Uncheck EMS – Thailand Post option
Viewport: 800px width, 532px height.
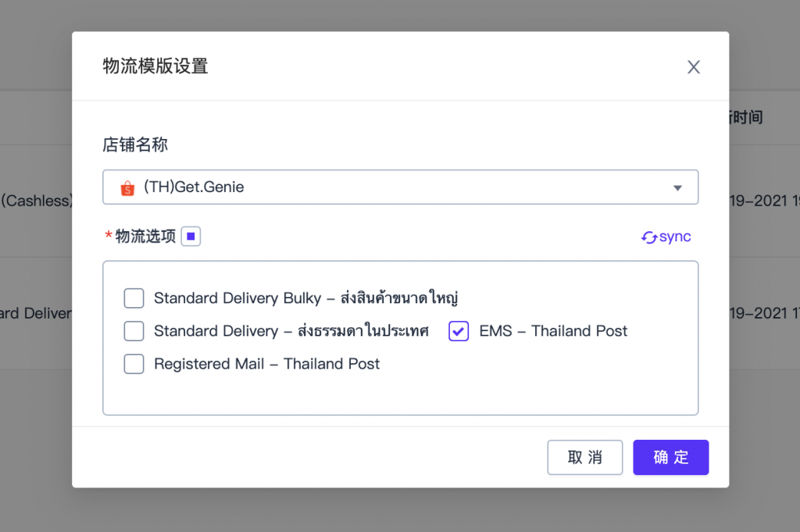coord(459,331)
